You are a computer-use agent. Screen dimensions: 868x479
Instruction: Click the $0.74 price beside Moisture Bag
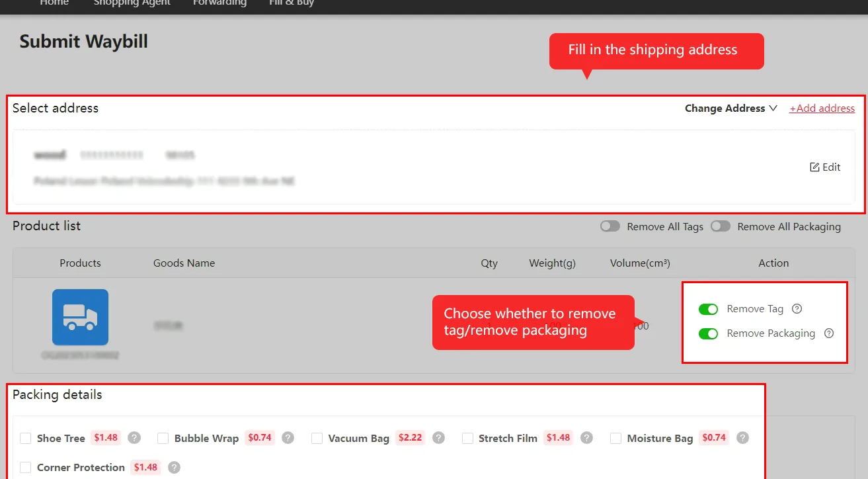pos(714,437)
